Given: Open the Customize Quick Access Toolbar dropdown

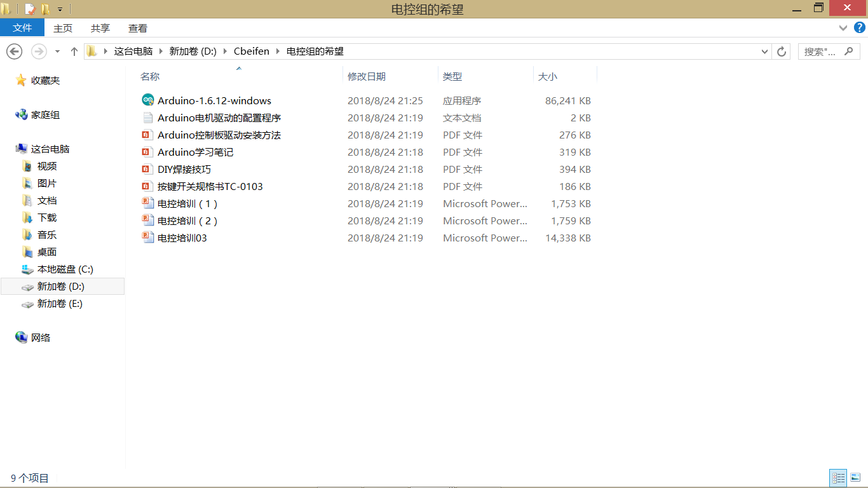Looking at the screenshot, I should coord(60,10).
